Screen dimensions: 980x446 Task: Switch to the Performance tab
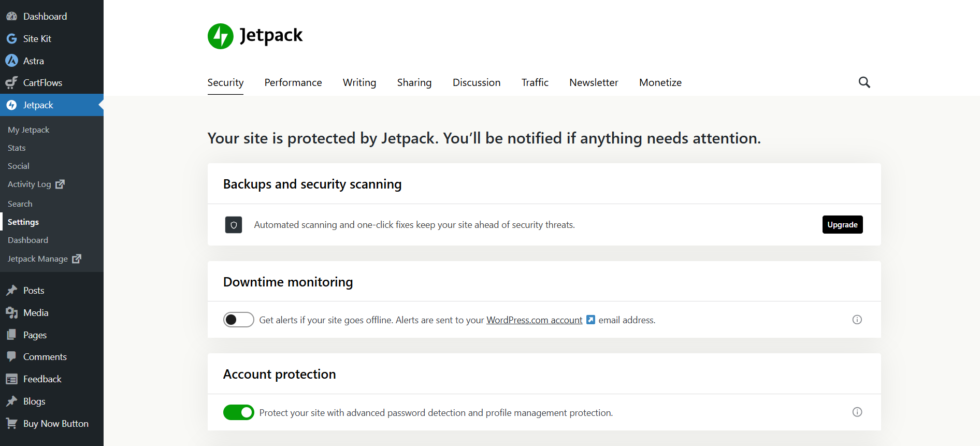tap(293, 83)
